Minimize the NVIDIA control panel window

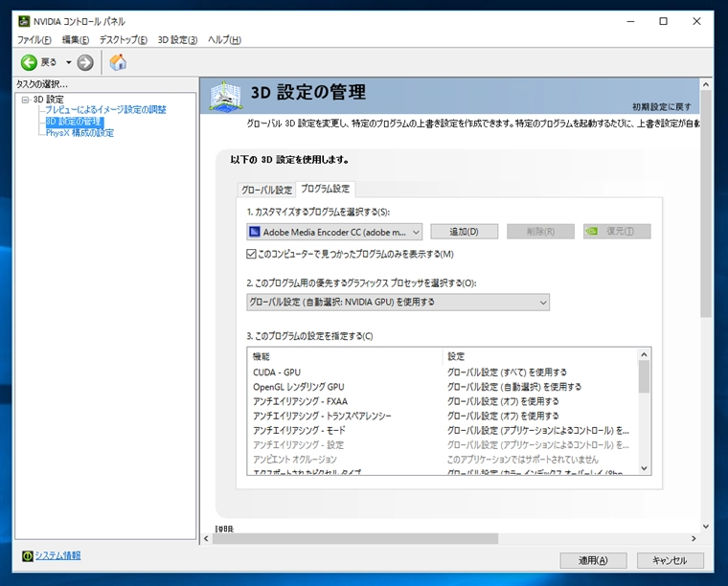click(630, 21)
